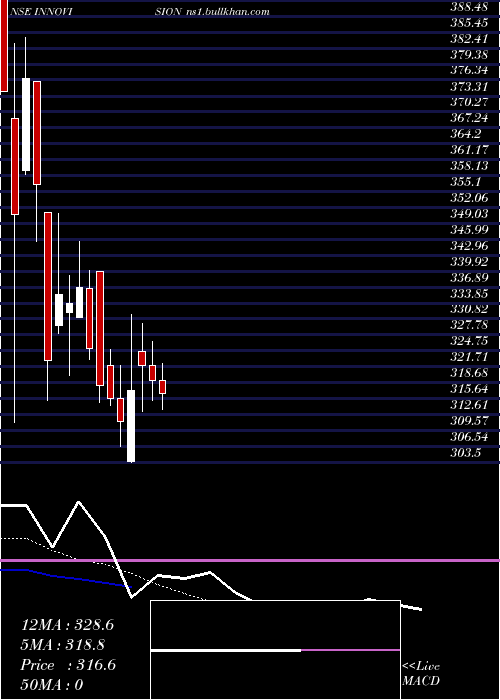Click the 342.96 price axis label
Screen dimensions: 500x700
[x=469, y=246]
